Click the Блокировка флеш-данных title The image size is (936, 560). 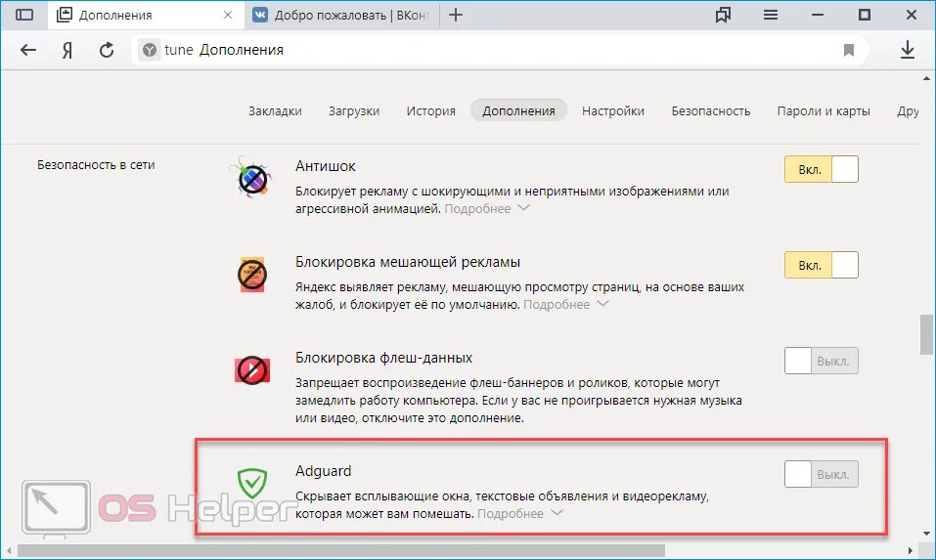point(383,358)
